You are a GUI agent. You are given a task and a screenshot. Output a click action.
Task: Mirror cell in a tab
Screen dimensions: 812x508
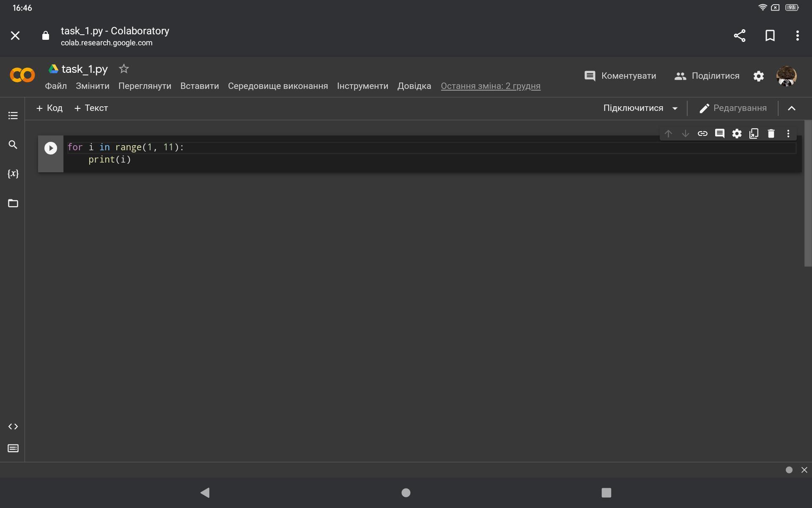pyautogui.click(x=754, y=134)
